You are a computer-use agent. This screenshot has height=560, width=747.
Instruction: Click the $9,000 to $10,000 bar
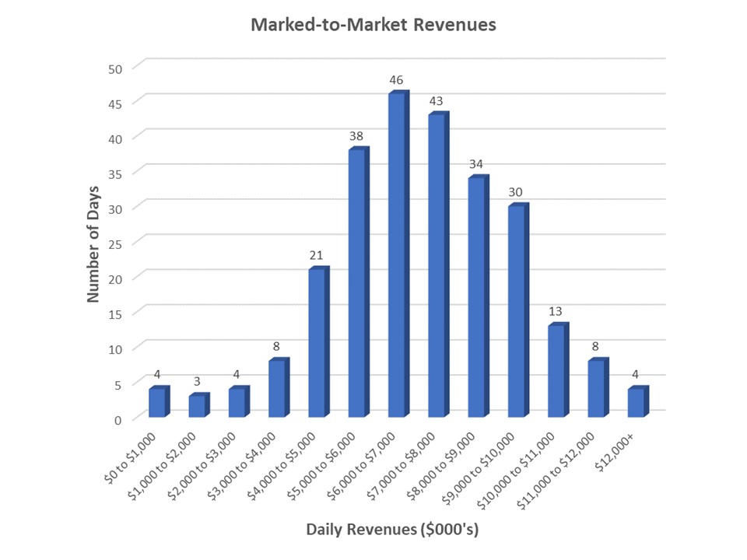[516, 312]
